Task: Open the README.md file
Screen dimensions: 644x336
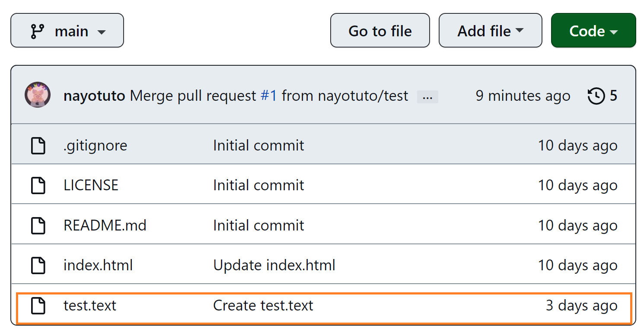Action: 105,226
